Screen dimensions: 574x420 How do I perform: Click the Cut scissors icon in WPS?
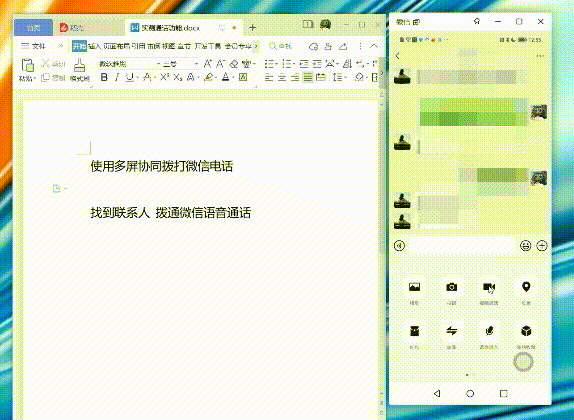coord(45,64)
